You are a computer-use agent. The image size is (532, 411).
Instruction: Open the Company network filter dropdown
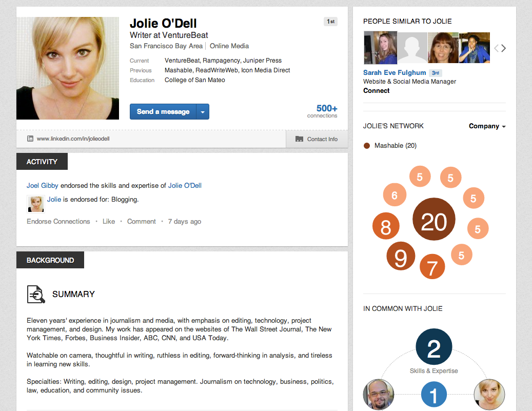click(487, 126)
